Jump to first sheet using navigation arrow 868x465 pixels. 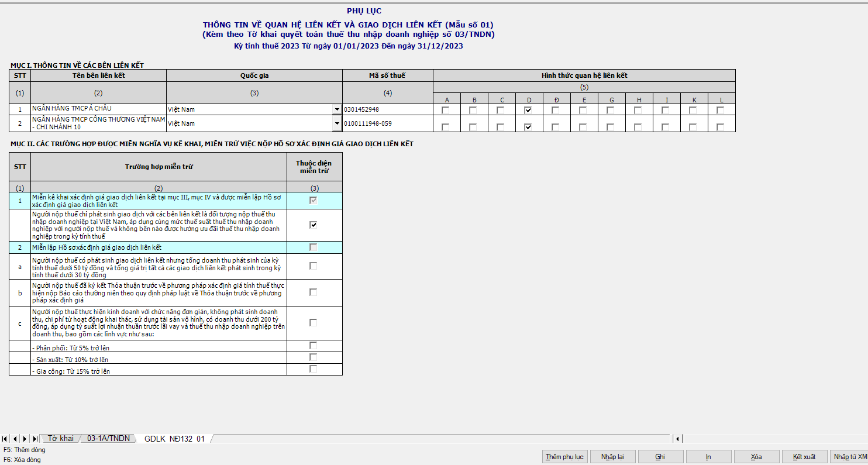[x=5, y=439]
